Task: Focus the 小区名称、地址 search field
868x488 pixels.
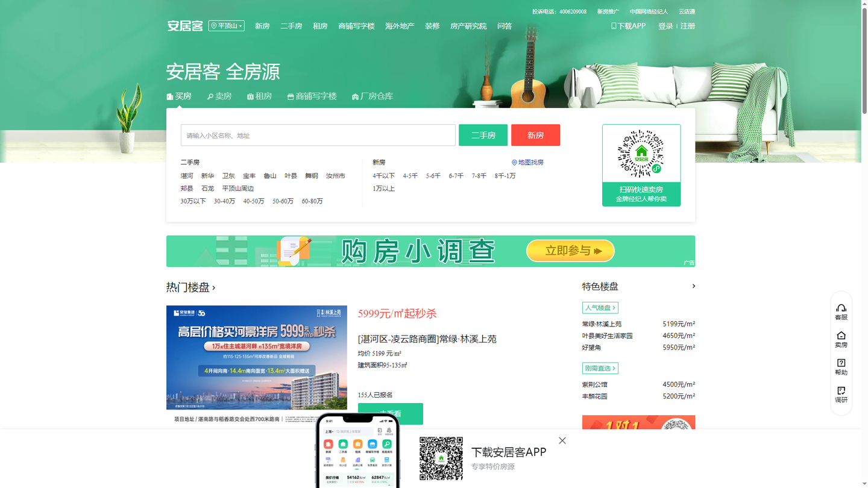Action: 318,135
